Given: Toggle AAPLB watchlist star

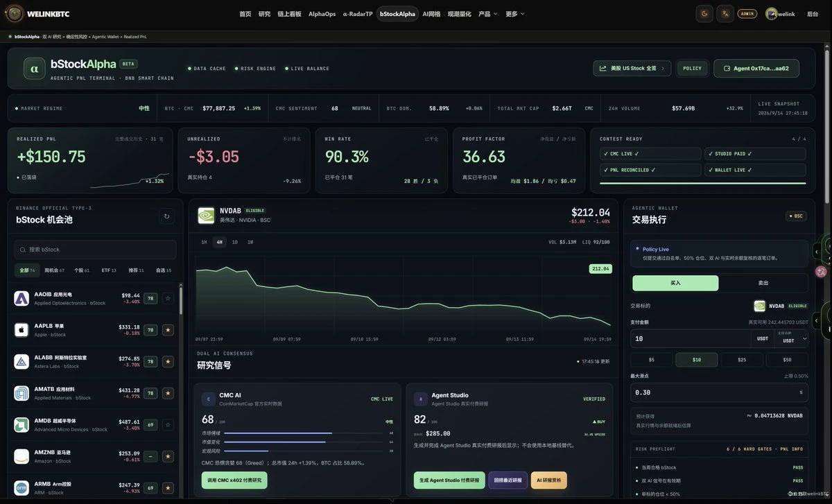Looking at the screenshot, I should (167, 330).
